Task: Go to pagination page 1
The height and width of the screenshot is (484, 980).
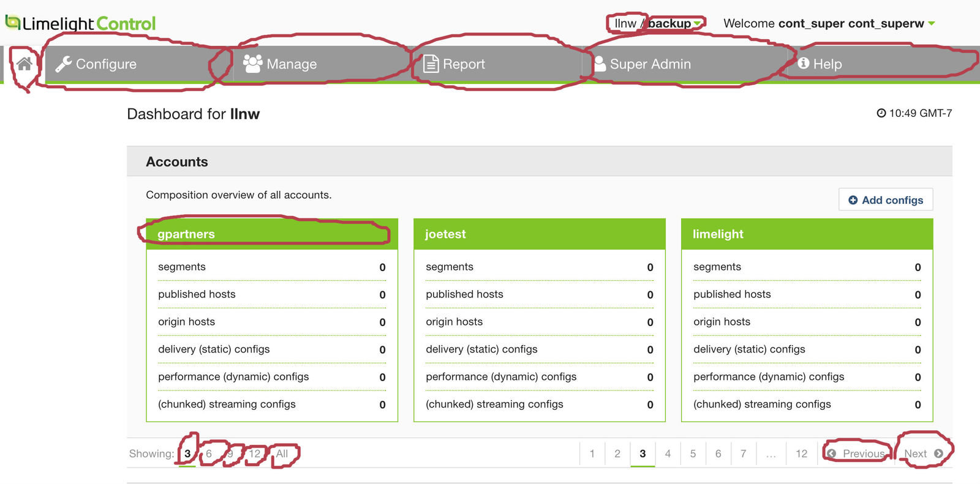Action: 592,453
